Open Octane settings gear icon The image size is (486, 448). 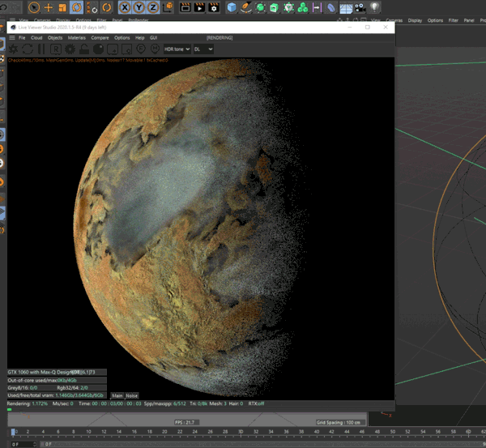click(71, 49)
